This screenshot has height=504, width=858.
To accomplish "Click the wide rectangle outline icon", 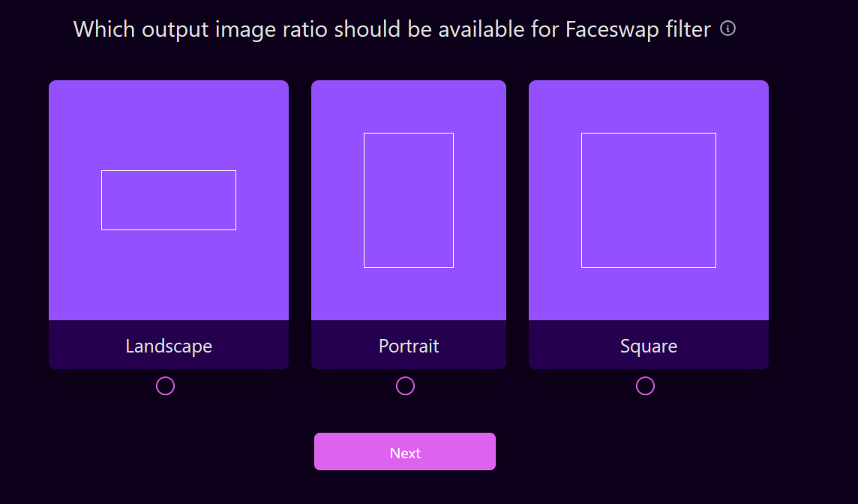I will (169, 200).
